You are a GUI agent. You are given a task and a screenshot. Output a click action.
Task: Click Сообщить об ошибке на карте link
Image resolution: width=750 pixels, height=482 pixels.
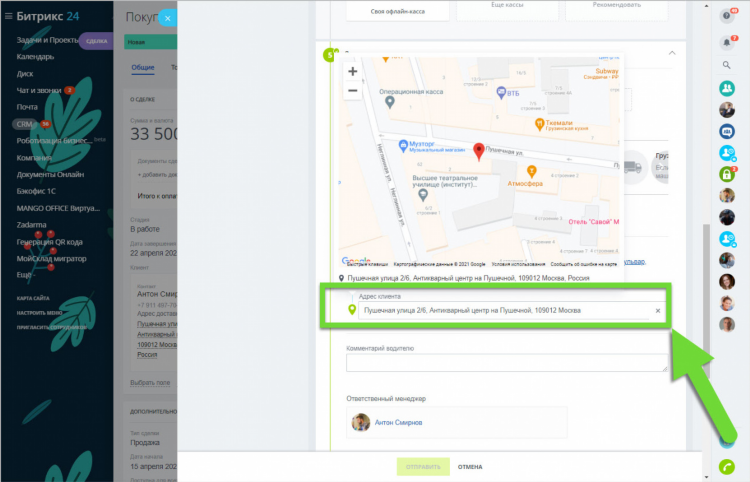584,264
